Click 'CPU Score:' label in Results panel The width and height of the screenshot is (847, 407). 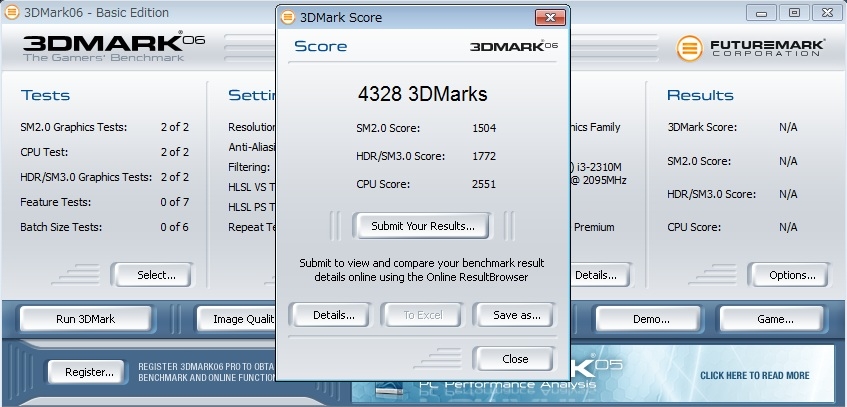(694, 227)
